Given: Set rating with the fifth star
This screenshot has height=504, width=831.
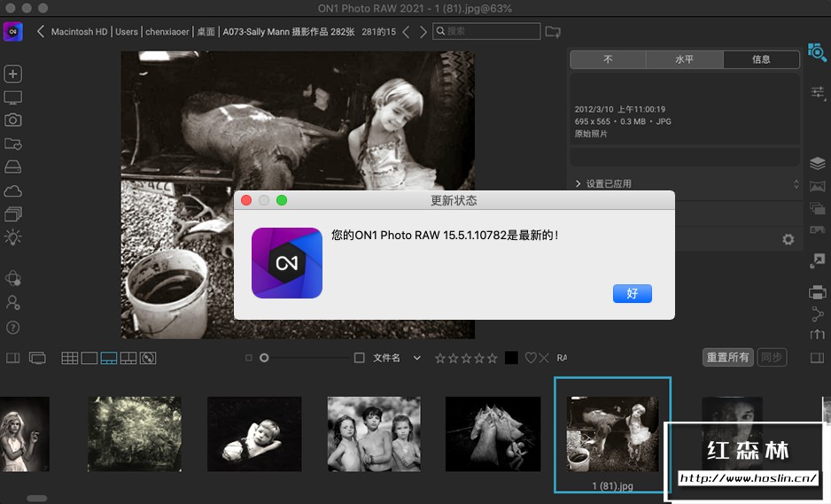Looking at the screenshot, I should 493,358.
